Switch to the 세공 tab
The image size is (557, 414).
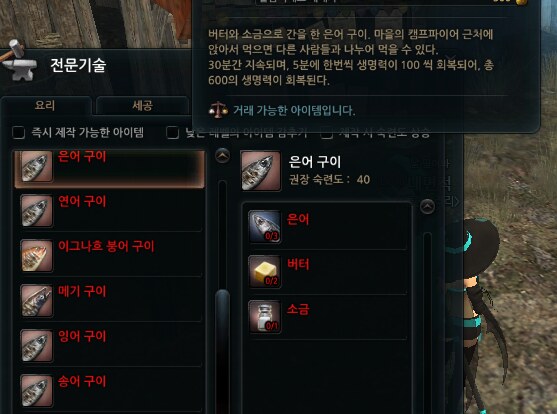[x=142, y=106]
